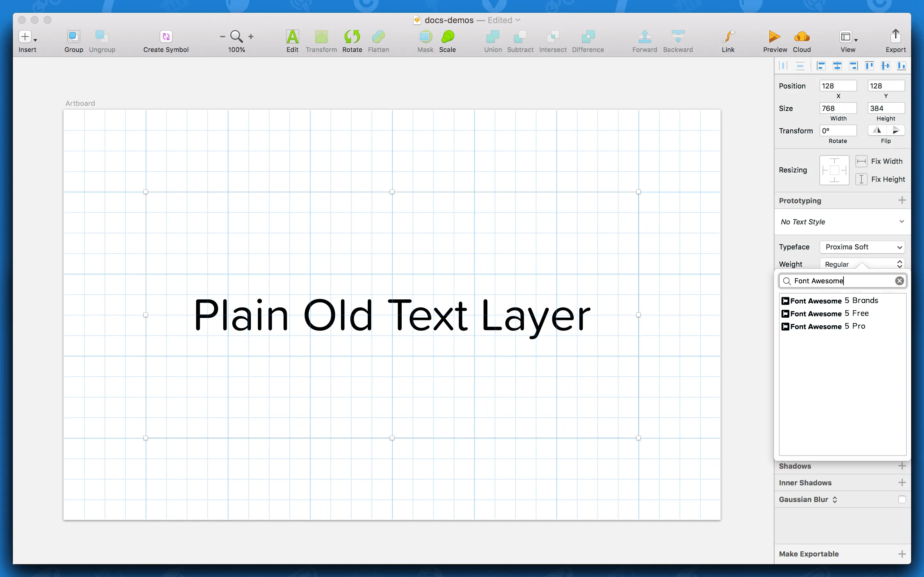Image resolution: width=924 pixels, height=577 pixels.
Task: Select the Transform tool
Action: (321, 40)
